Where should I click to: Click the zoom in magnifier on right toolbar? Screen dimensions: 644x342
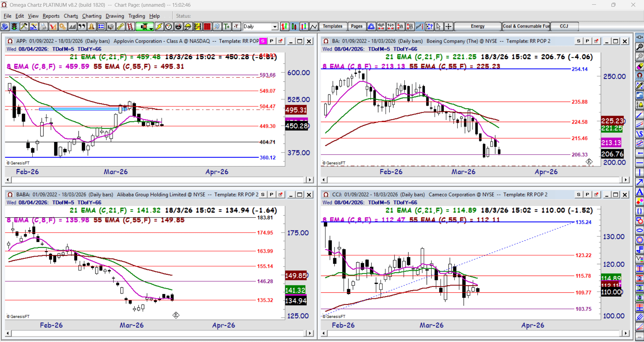tap(640, 47)
